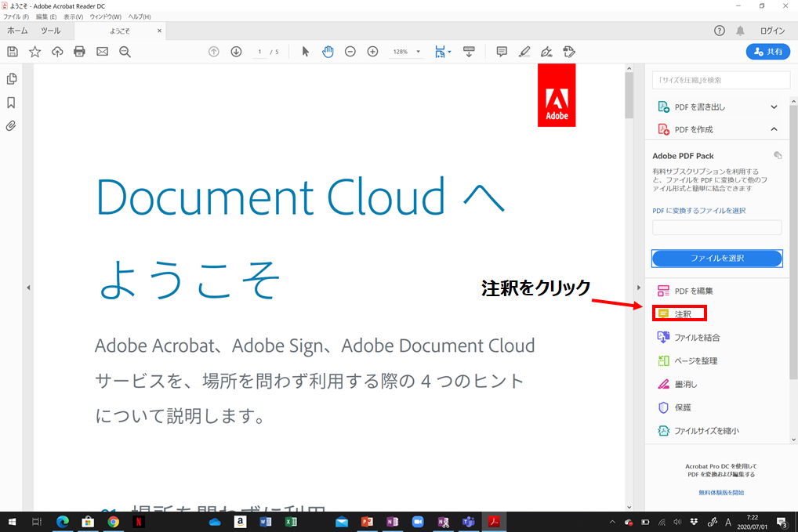Open Google Chrome from the taskbar
Screen dimensions: 798x532
113,522
